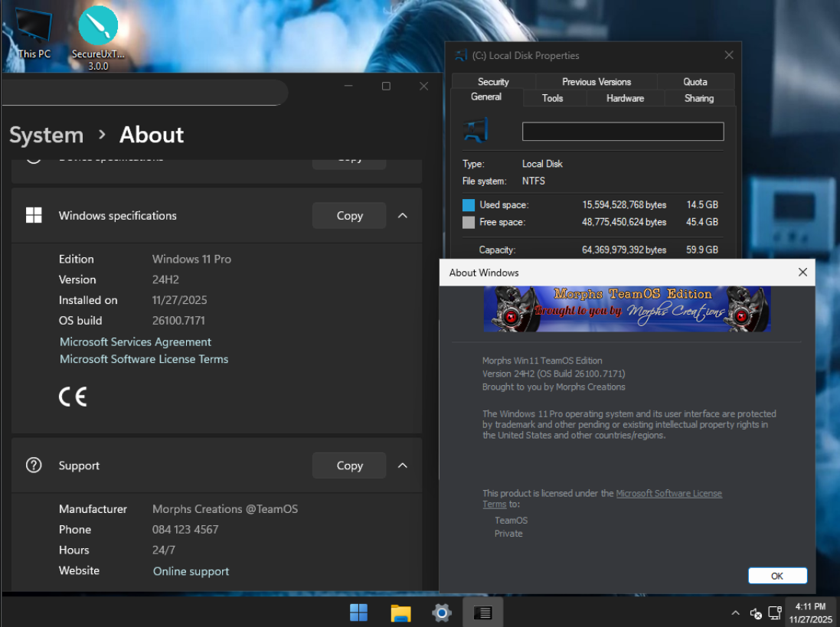The width and height of the screenshot is (840, 627).
Task: Click the Windows Start button
Action: pos(358,612)
